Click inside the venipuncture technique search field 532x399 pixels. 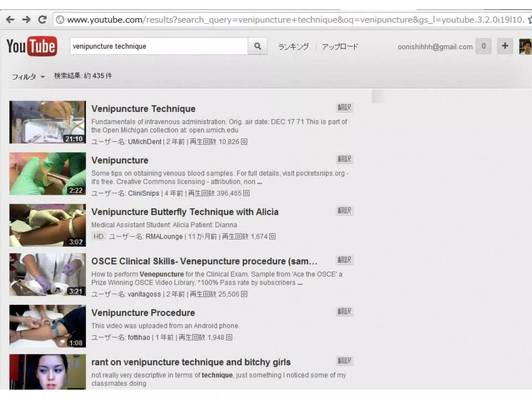pyautogui.click(x=158, y=46)
